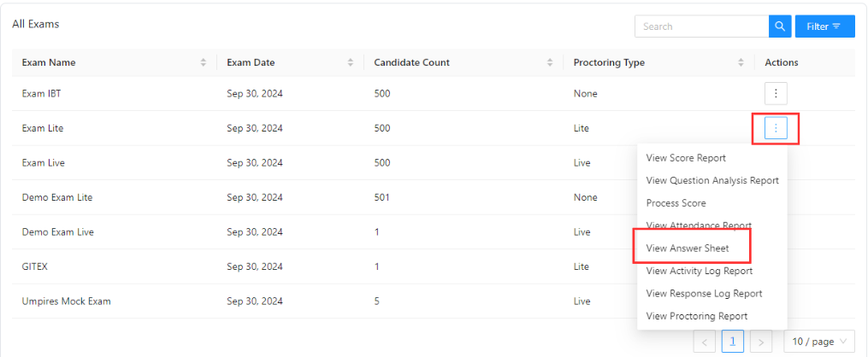
Task: Sort by Exam Date column arrows
Action: (x=351, y=62)
